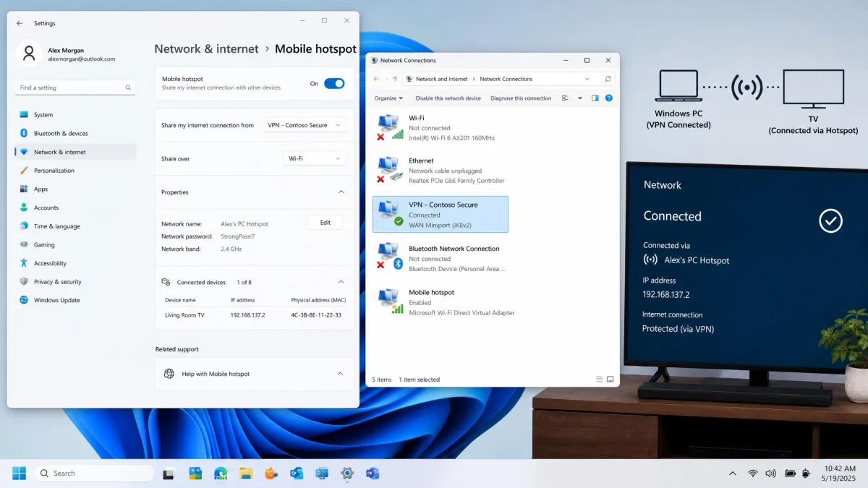868x488 pixels.
Task: Select VPN - Contoso Secure connection
Action: click(x=441, y=214)
